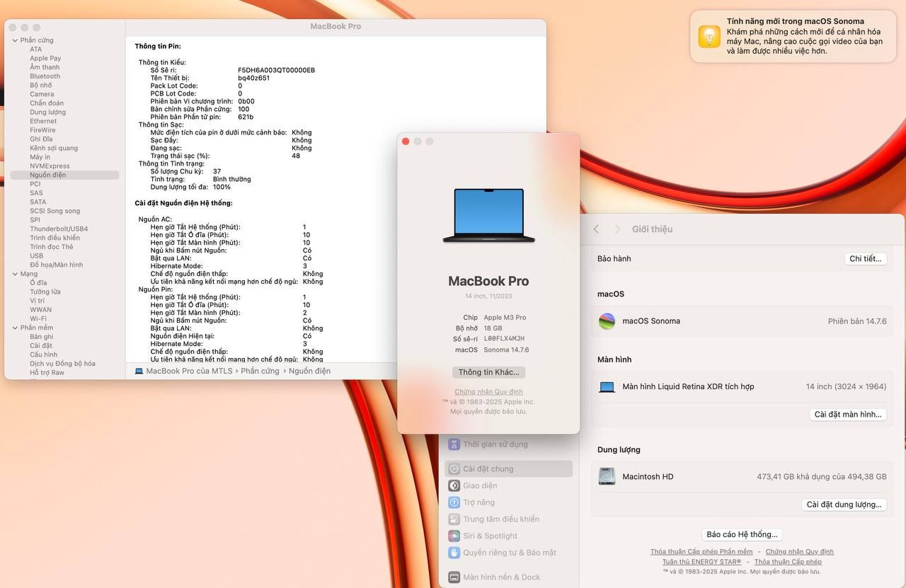This screenshot has width=906, height=588.
Task: Select the Cài đặt chung gear icon
Action: [454, 468]
